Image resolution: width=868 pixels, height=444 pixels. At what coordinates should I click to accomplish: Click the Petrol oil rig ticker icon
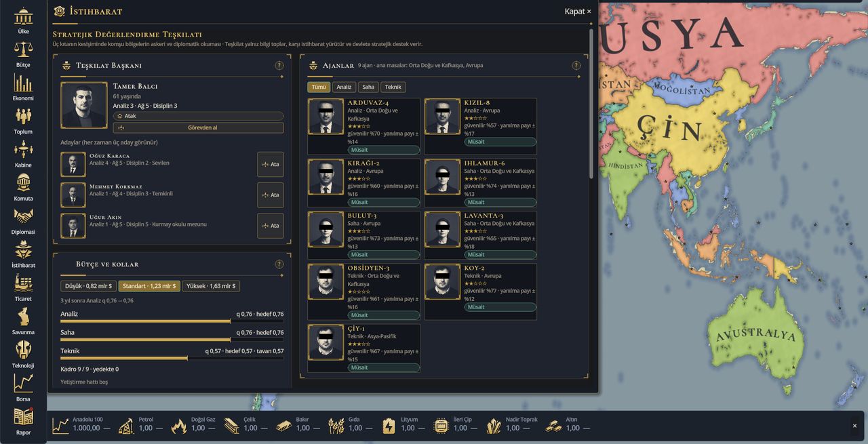125,426
